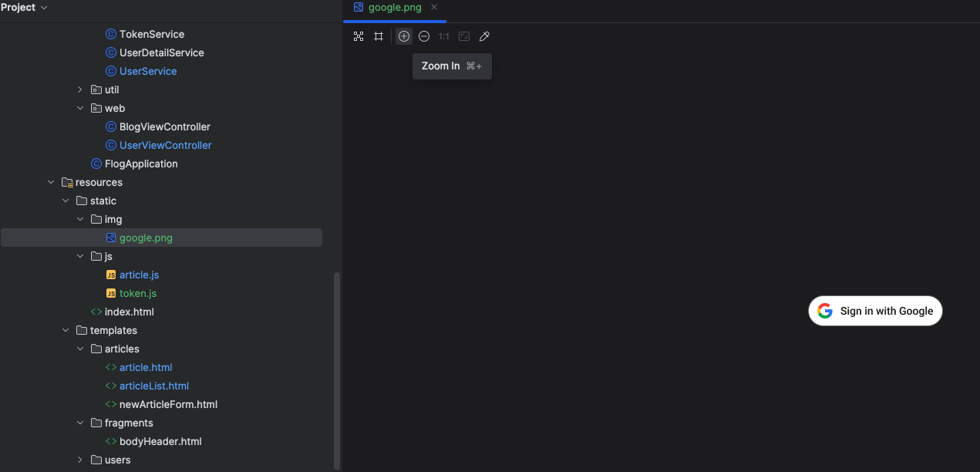Click the templates folder icon
Screen dimensions: 980x472
(x=82, y=330)
